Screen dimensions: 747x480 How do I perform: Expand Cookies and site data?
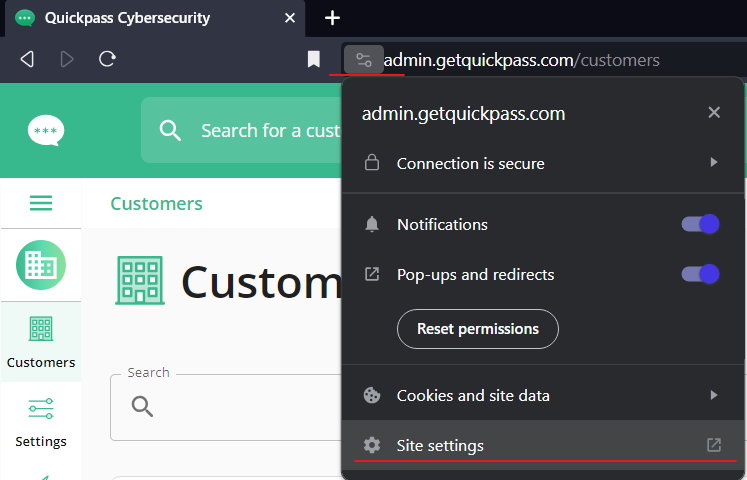pyautogui.click(x=543, y=395)
